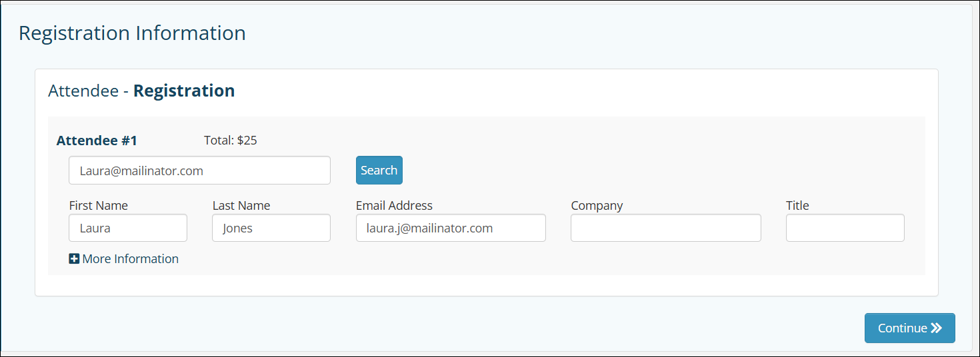Click the Registration Information page heading
The height and width of the screenshot is (357, 980).
[132, 33]
